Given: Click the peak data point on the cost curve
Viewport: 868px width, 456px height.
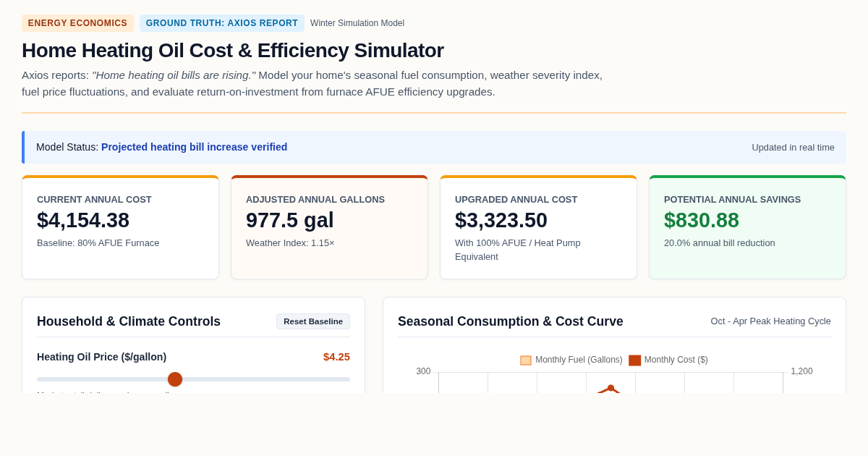Looking at the screenshot, I should coord(610,388).
